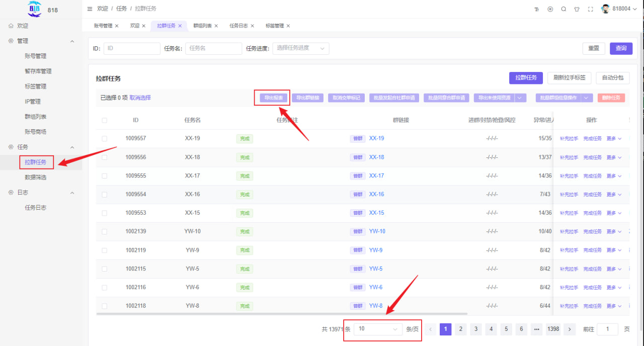Click the 重置 reset button

(594, 48)
